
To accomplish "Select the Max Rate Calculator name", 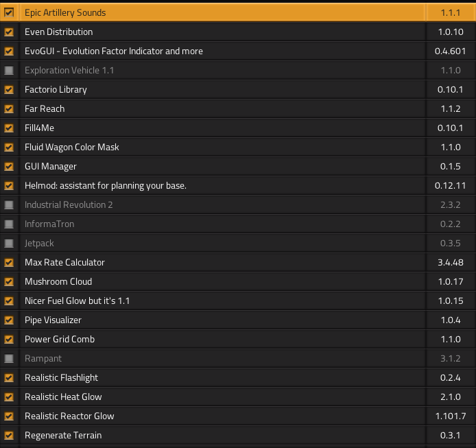I will coord(64,262).
